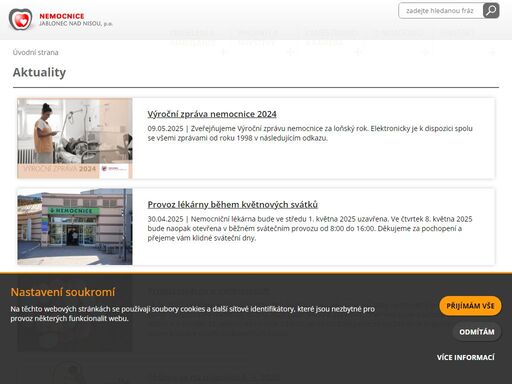
Task: Open the faded Zaměstnanci a kariéra menu item
Action: click(331, 38)
